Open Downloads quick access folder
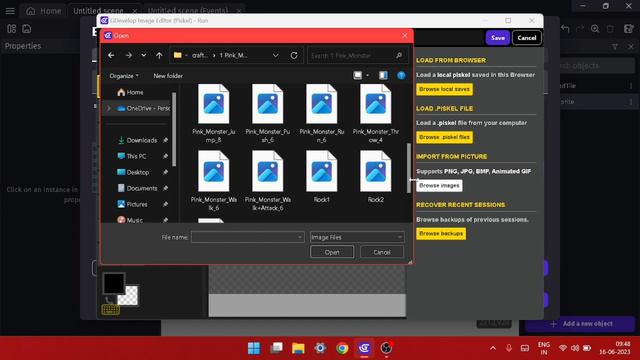The height and width of the screenshot is (360, 640). point(142,140)
